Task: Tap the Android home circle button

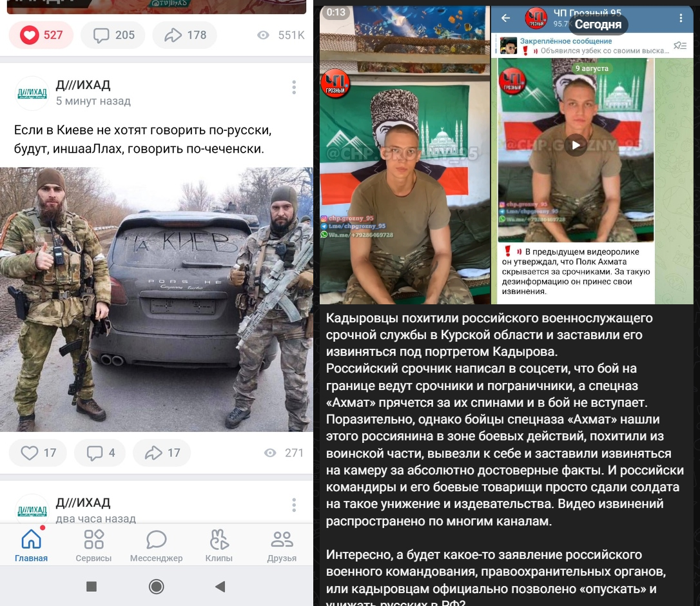Action: coord(156,587)
